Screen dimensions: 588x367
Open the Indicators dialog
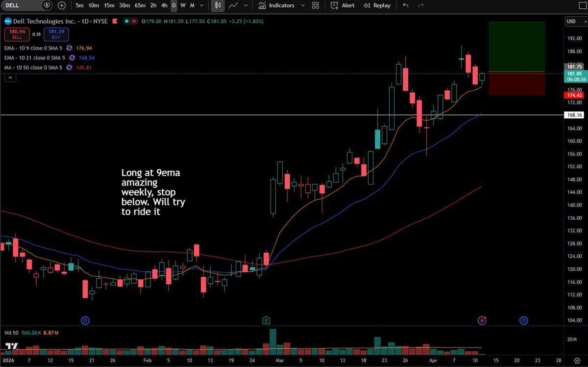tap(276, 5)
